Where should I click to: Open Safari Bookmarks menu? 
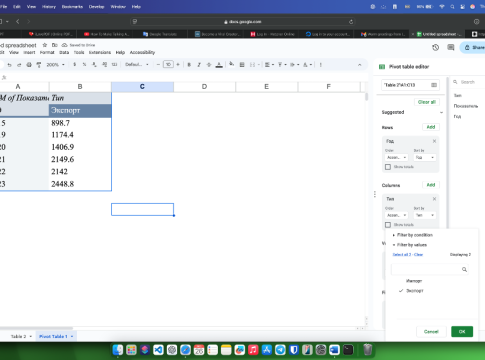(72, 6)
